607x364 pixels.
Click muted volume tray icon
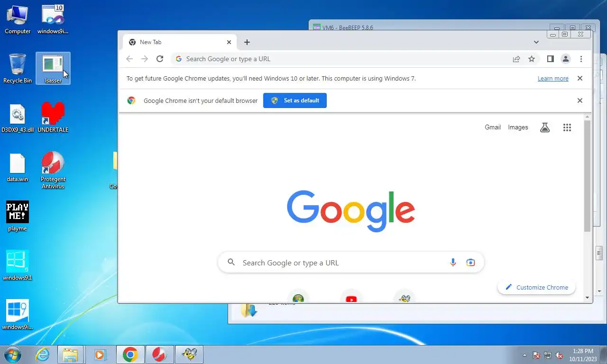(x=559, y=355)
